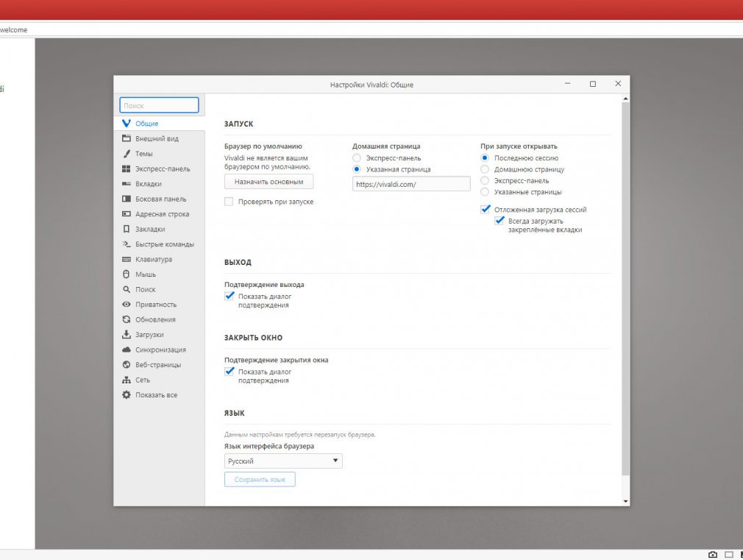
Task: Choose Указанные страницы on startup
Action: 485,192
